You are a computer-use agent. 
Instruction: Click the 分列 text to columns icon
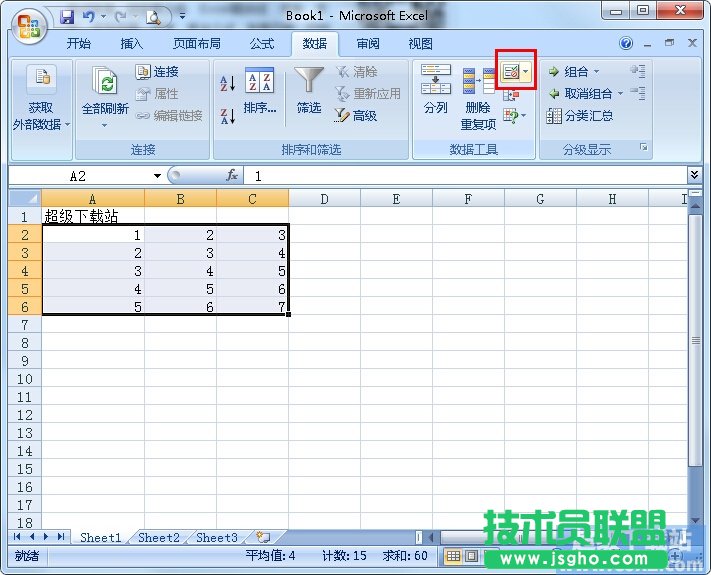[x=435, y=90]
